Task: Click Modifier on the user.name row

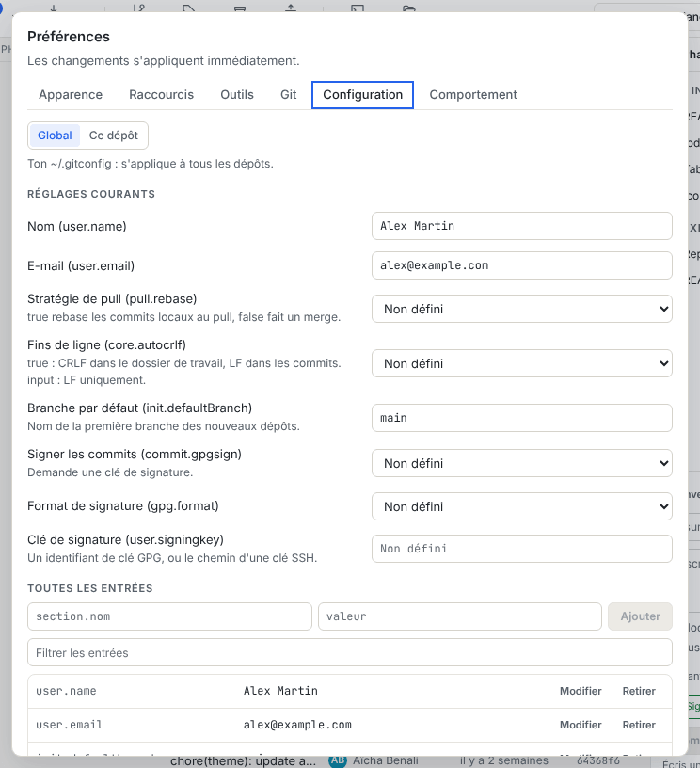Action: [581, 691]
